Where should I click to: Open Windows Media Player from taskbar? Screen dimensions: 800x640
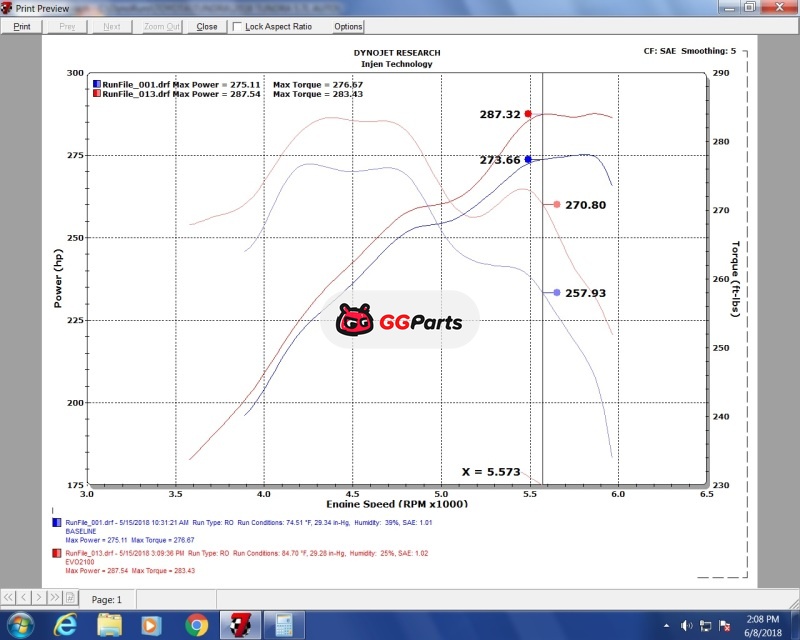coord(153,625)
